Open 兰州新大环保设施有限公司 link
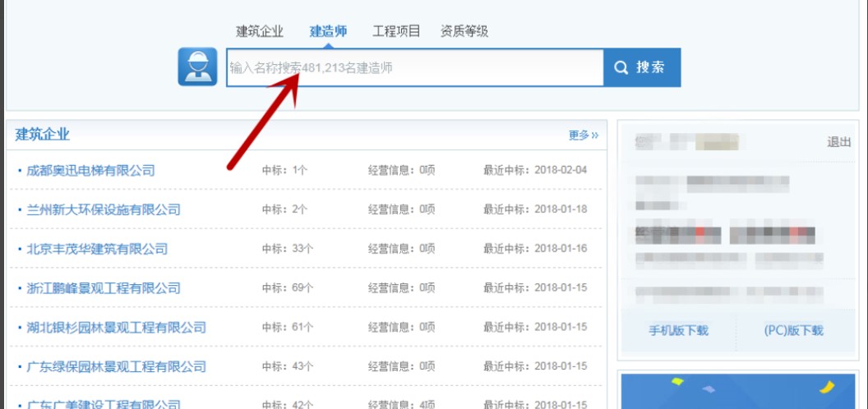Screen dimensions: 868x409 click(x=104, y=209)
